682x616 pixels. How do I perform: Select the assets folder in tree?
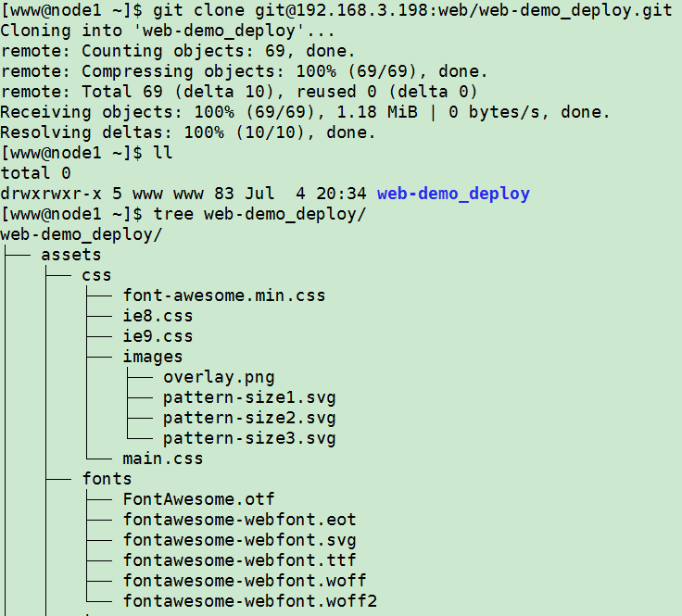[x=71, y=255]
